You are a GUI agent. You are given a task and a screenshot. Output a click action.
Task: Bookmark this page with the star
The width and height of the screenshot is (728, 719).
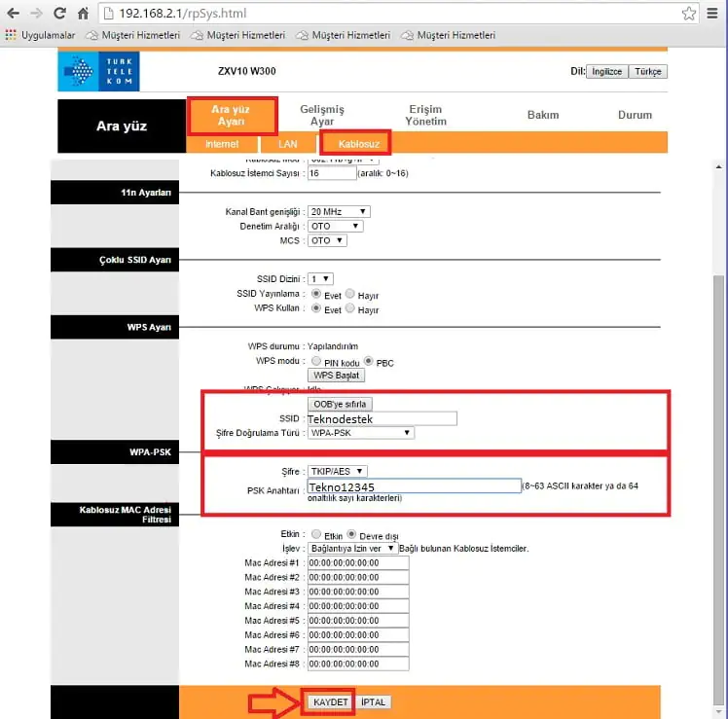[688, 14]
